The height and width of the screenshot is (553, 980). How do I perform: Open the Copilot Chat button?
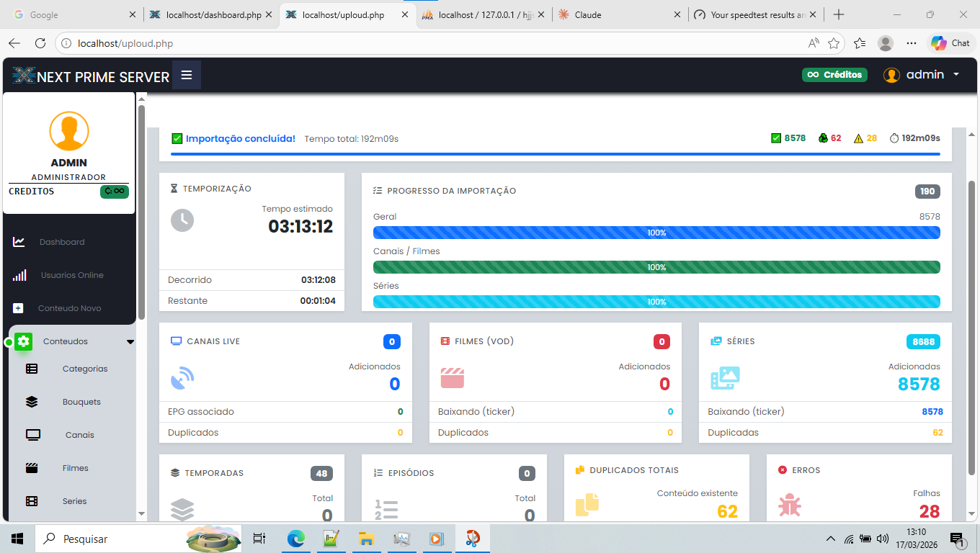point(950,43)
